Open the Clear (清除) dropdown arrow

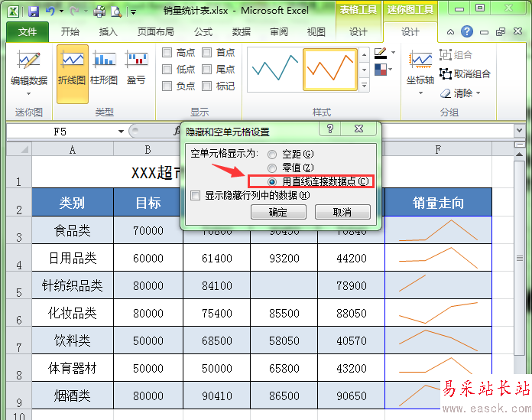[478, 93]
